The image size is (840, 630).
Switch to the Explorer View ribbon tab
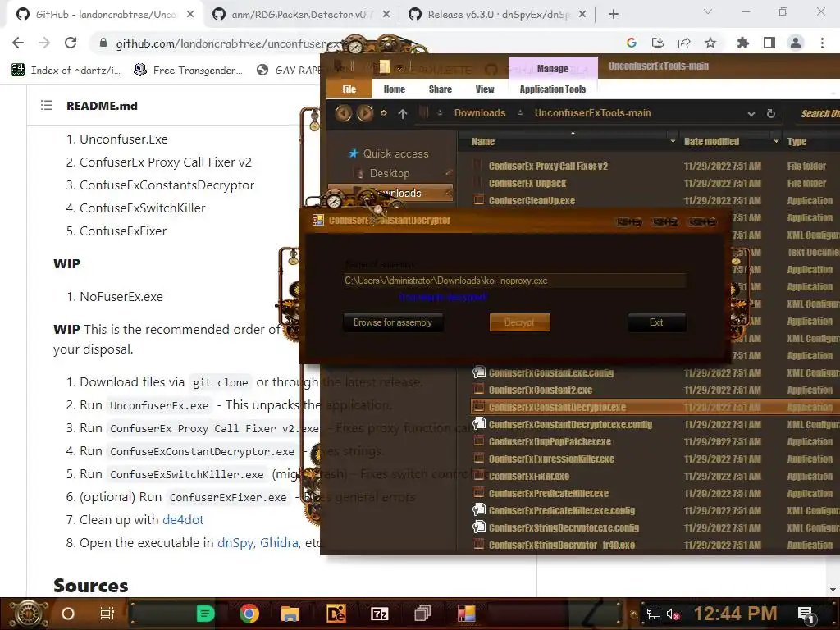[485, 89]
